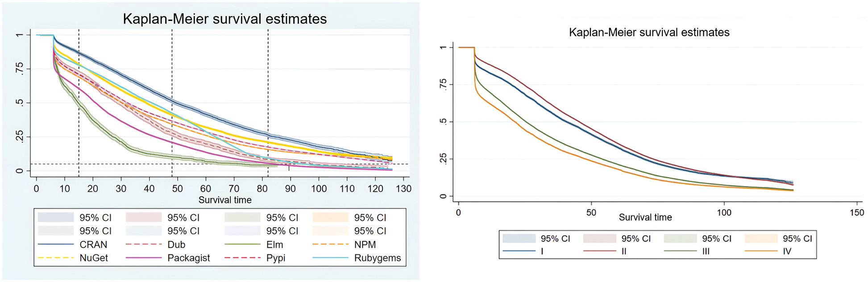Image resolution: width=868 pixels, height=282 pixels.
Task: Click the Packagist legend entry
Action: click(x=188, y=258)
